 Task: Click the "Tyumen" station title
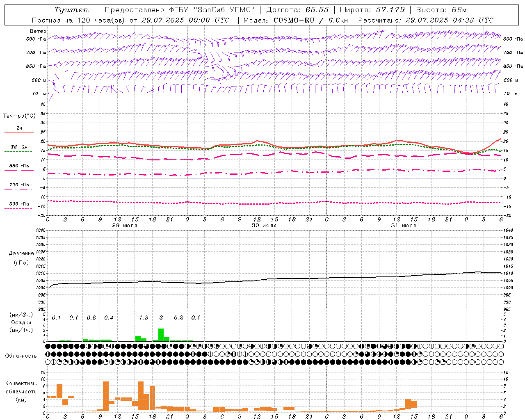coord(71,10)
